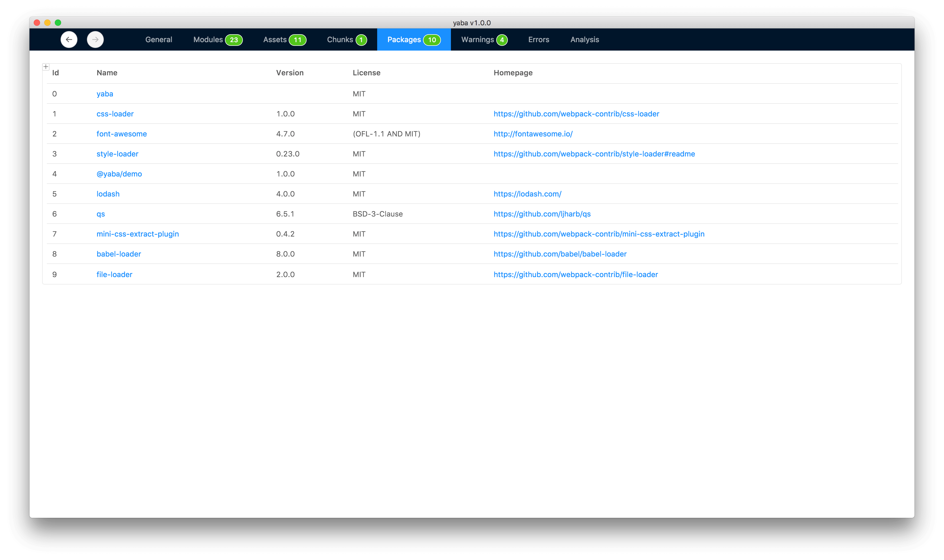944x560 pixels.
Task: Open the css-loader package name
Action: pos(115,114)
